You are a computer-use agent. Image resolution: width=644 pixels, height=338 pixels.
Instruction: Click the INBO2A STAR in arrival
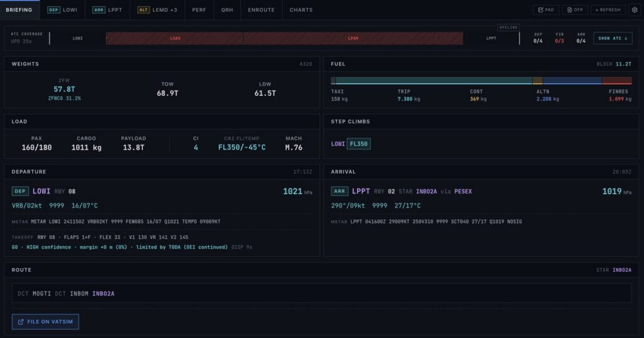(x=426, y=192)
